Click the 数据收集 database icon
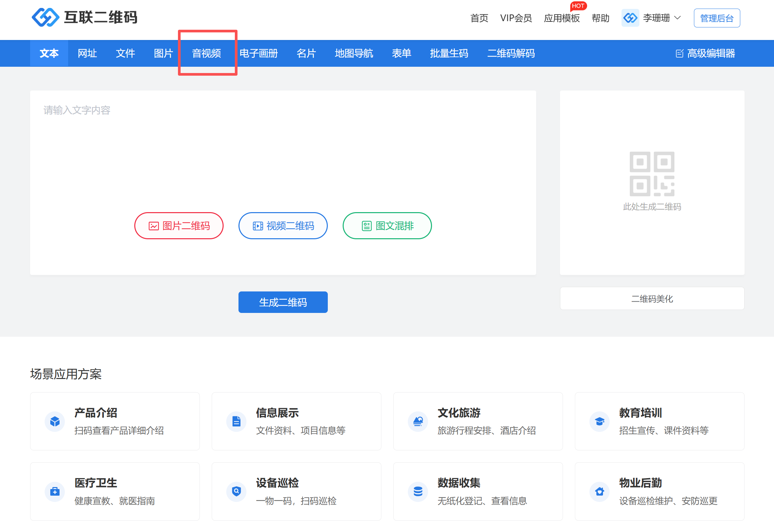Screen dimensions: 774x532 (x=418, y=491)
